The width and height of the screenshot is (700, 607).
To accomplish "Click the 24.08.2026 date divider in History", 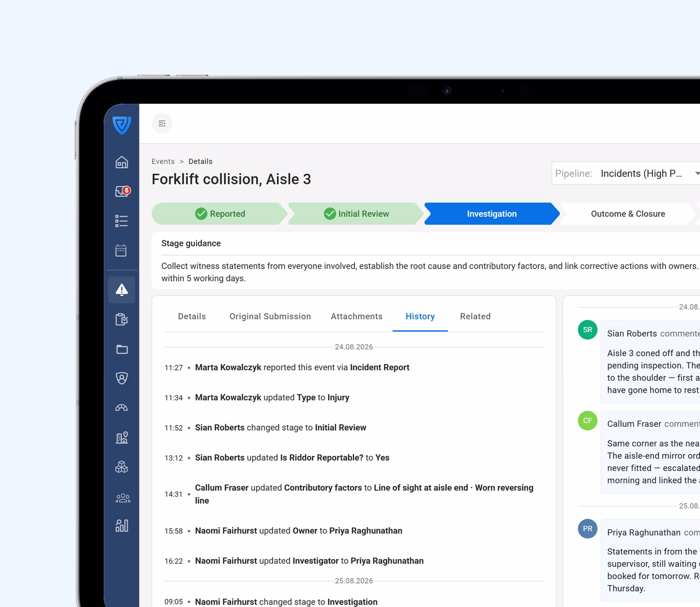I will tap(353, 347).
